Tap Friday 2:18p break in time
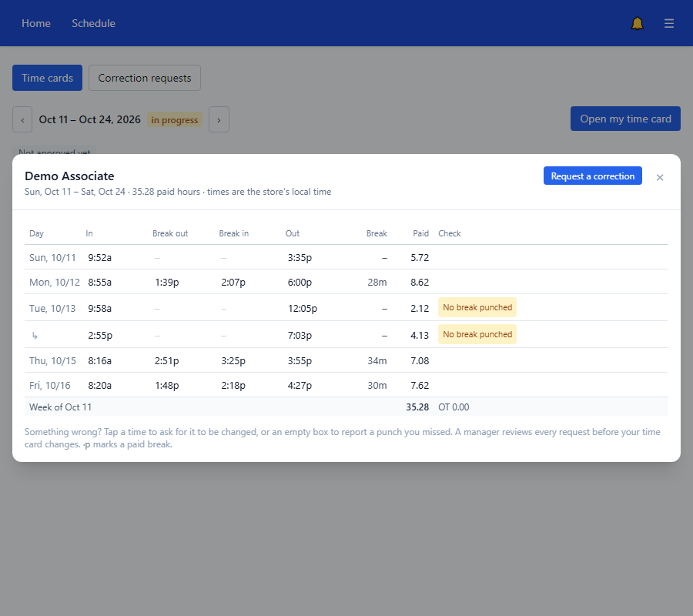Viewport: 693px width, 616px height. click(x=233, y=386)
